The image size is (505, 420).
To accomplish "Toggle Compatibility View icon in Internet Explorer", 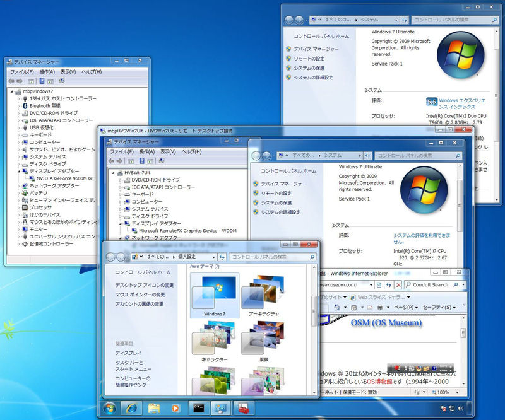I will click(x=379, y=285).
